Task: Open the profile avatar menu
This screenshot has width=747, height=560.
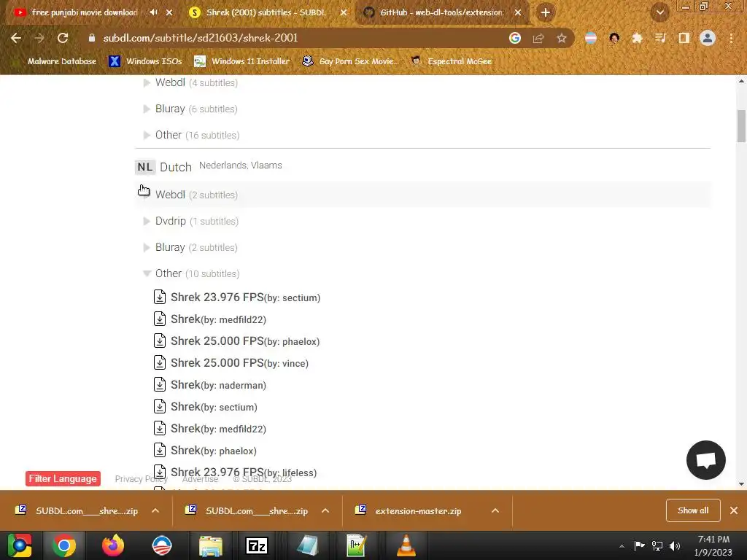Action: click(x=708, y=38)
